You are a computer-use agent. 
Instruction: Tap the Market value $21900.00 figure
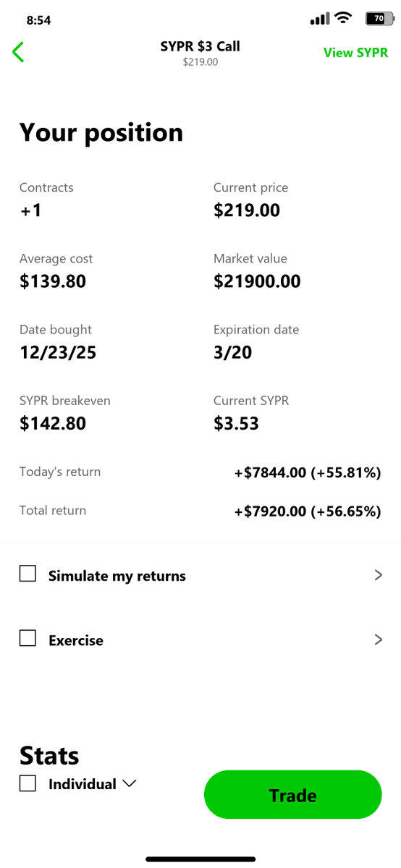(x=257, y=281)
